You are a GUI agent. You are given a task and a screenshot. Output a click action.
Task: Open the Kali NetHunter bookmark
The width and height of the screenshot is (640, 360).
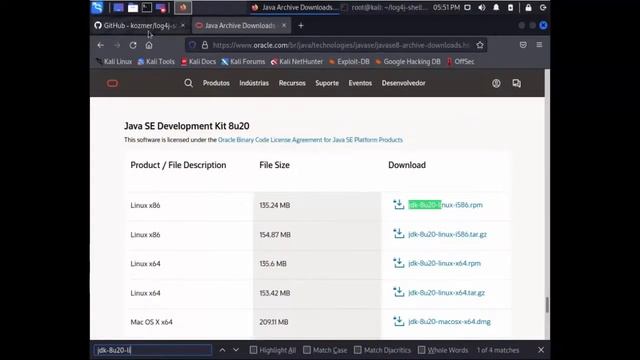[x=297, y=62]
